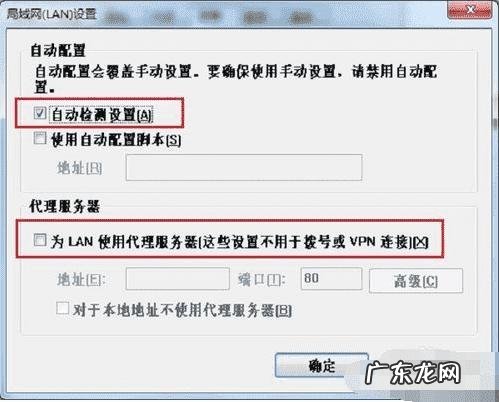Close the 局域网(LAN)设置 dialog
Image resolution: width=499 pixels, height=402 pixels.
tap(470, 10)
